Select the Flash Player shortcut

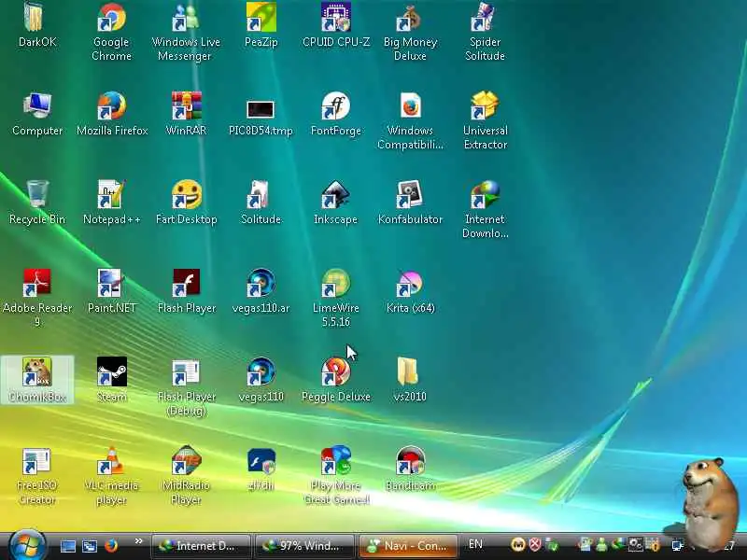(186, 283)
